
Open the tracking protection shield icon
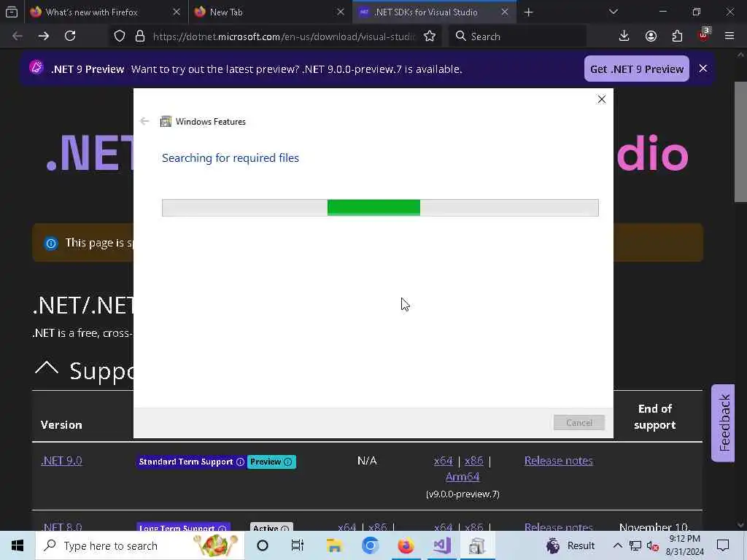point(120,36)
